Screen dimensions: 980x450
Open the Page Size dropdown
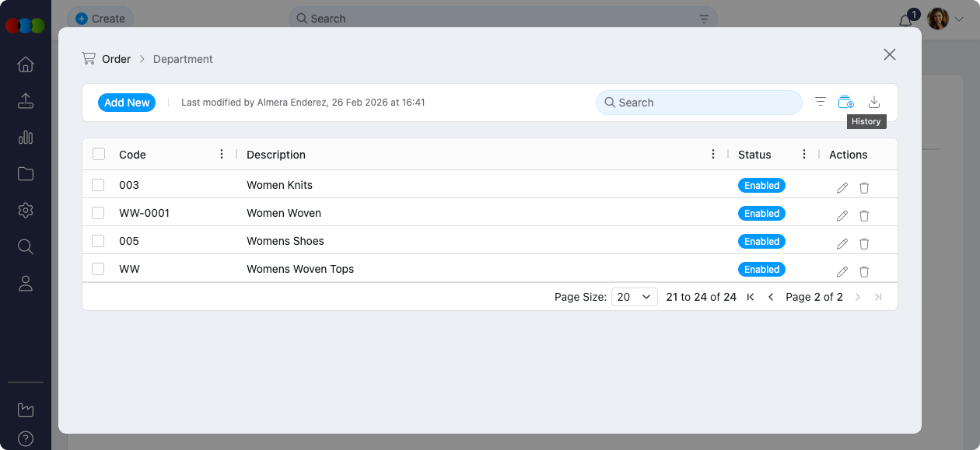634,297
